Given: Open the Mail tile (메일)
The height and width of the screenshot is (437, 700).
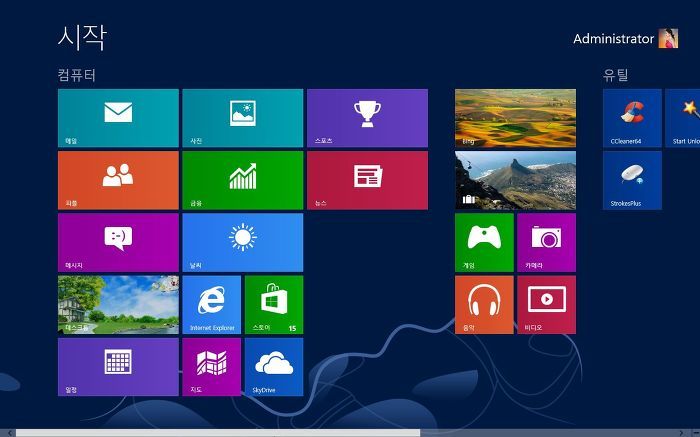Looking at the screenshot, I should [x=118, y=118].
